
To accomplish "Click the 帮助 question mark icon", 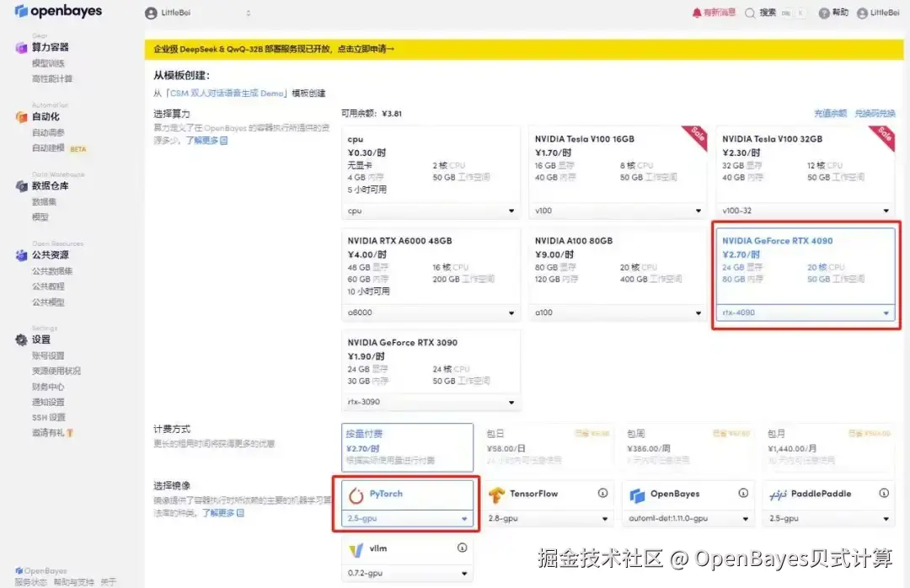I will 823,13.
